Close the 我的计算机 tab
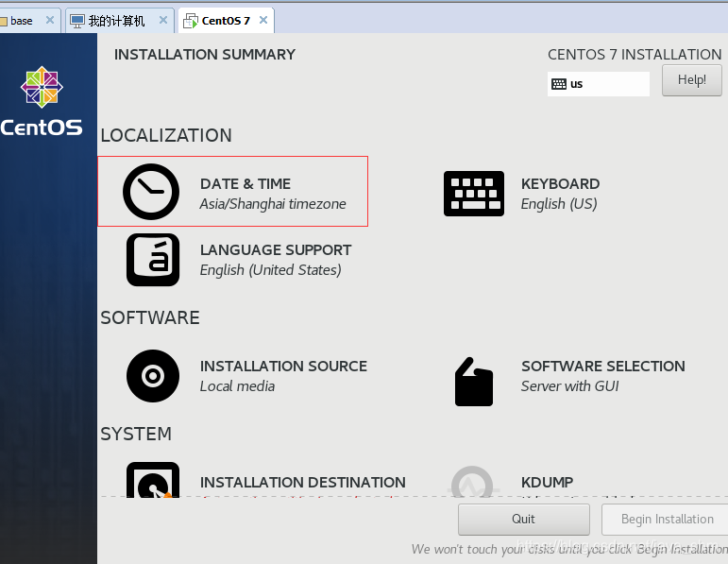Viewport: 728px width, 564px height. [163, 20]
